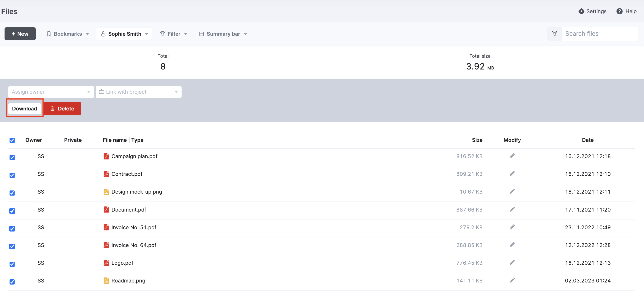Click the image icon of Roadmap.png
644x299 pixels.
point(106,281)
